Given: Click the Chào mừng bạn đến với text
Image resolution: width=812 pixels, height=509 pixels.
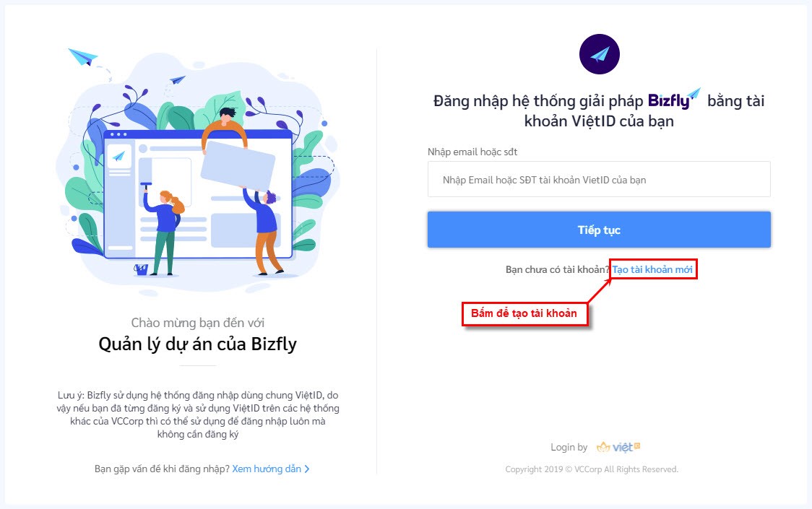Looking at the screenshot, I should [197, 323].
